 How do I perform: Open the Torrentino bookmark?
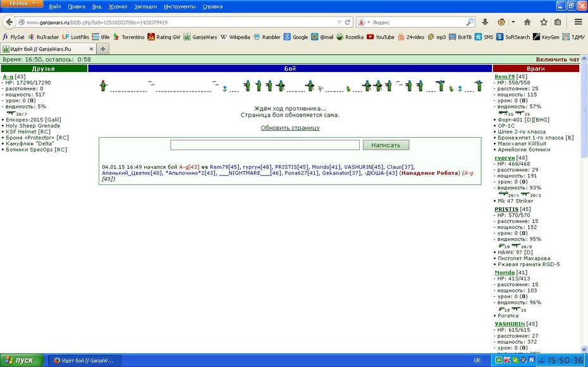[128, 37]
